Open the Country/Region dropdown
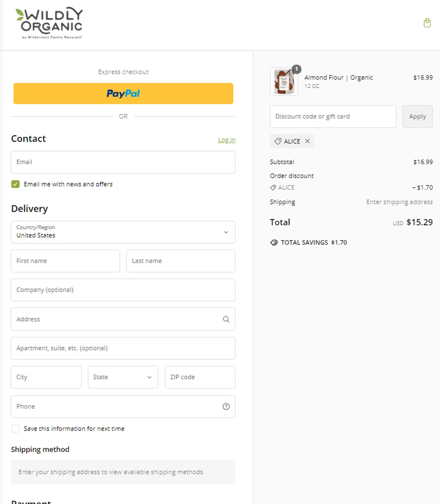440x504 pixels. (123, 232)
